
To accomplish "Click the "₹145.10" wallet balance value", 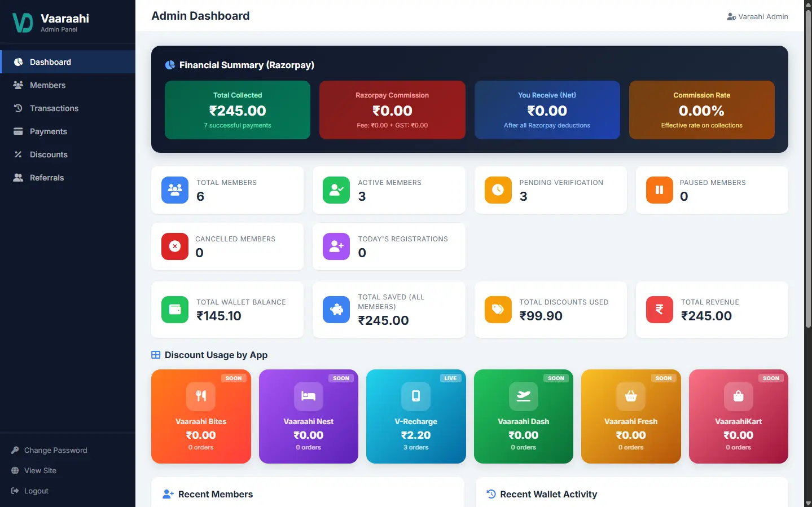I will [x=219, y=316].
